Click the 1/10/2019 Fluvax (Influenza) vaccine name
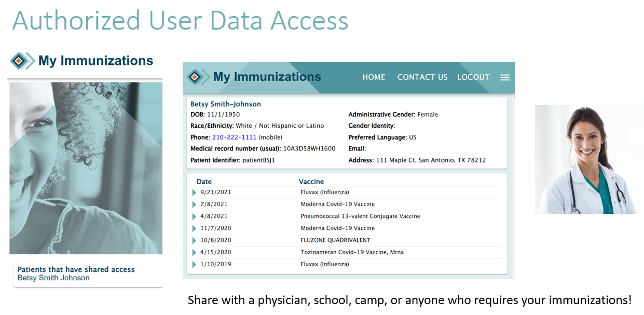The height and width of the screenshot is (315, 644). pyautogui.click(x=325, y=264)
